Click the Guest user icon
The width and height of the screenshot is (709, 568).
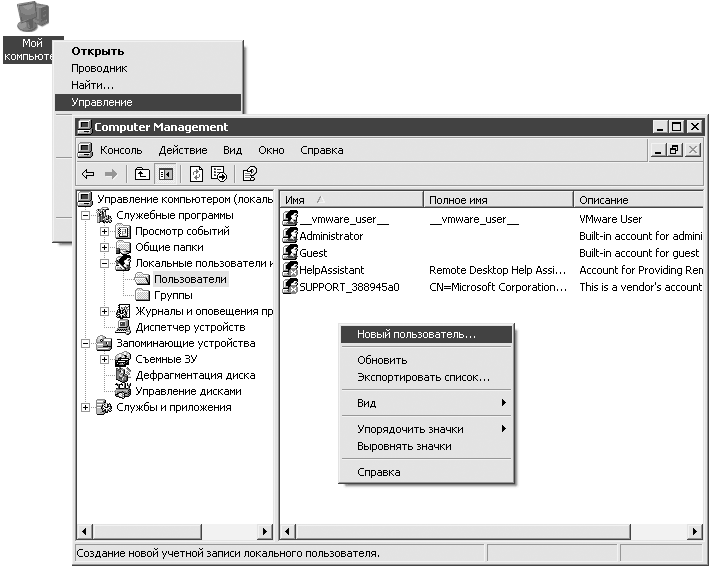tap(290, 252)
